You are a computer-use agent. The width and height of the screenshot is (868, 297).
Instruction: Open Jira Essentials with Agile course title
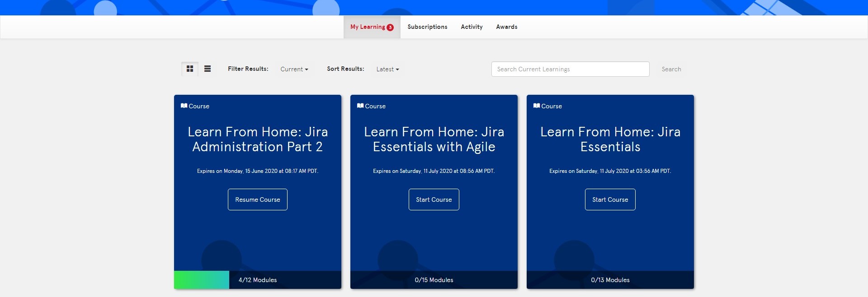pos(434,139)
